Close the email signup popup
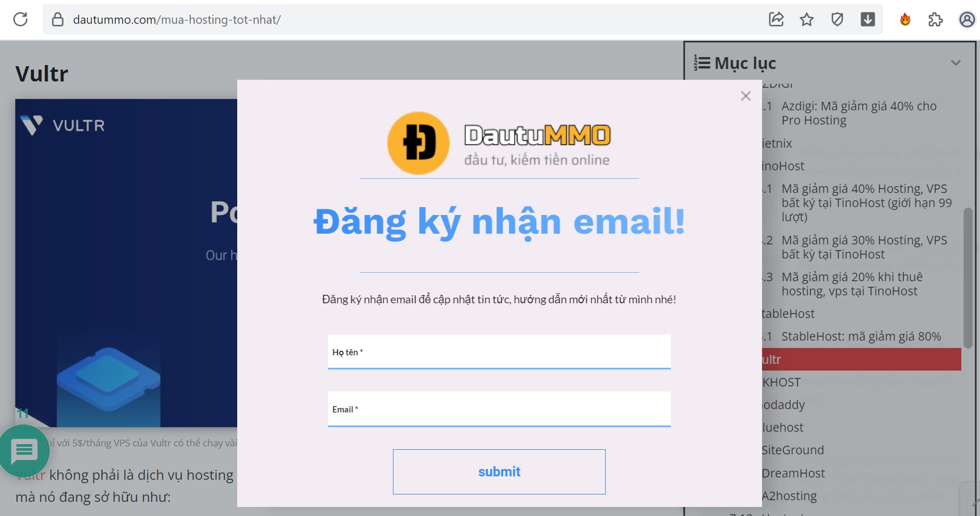 click(x=746, y=96)
